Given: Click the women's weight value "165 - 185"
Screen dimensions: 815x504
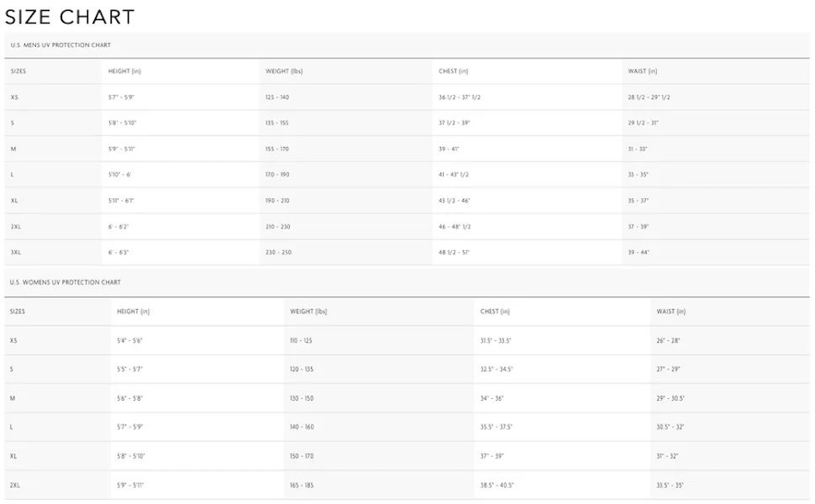Looking at the screenshot, I should pos(302,486).
